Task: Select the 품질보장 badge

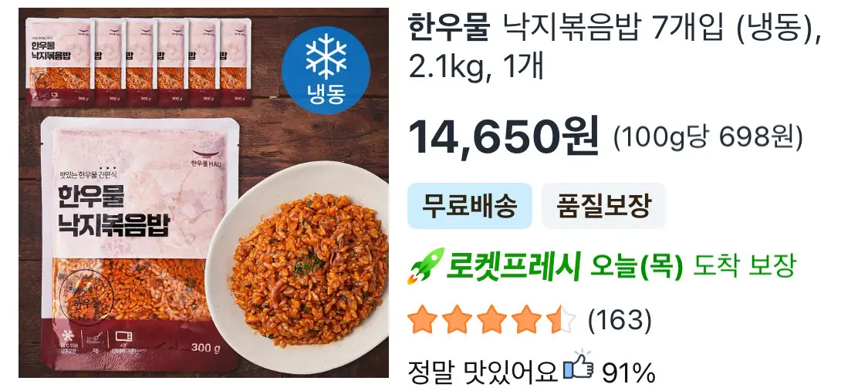Action: point(603,206)
